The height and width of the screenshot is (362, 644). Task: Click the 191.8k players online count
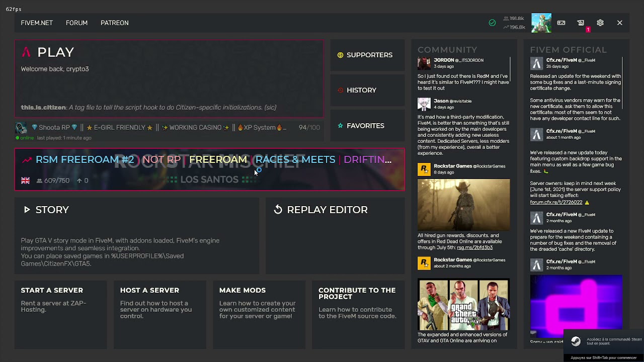[513, 19]
